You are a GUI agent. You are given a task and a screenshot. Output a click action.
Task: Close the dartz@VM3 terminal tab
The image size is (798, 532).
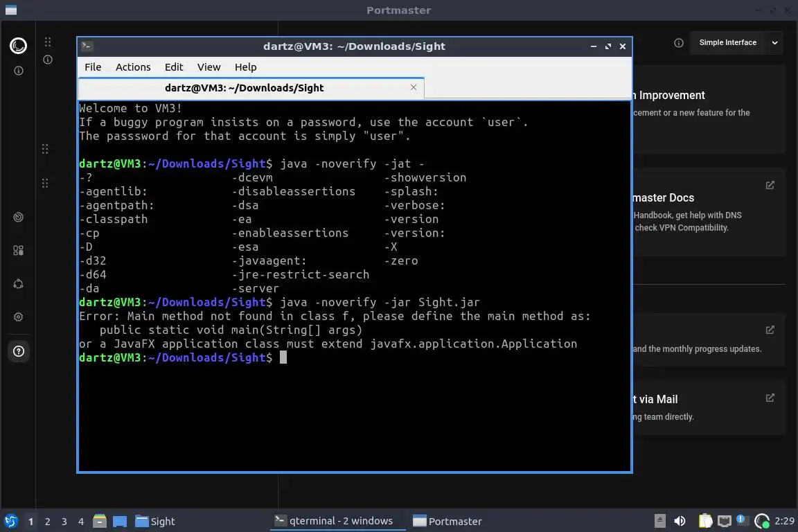(414, 87)
